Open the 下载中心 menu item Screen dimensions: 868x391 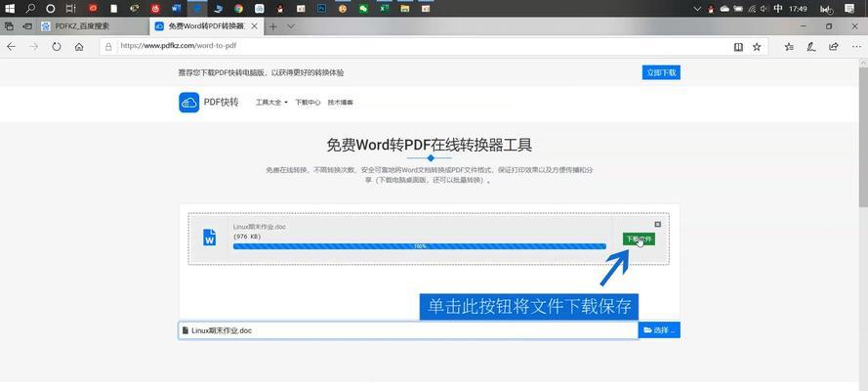(x=308, y=103)
